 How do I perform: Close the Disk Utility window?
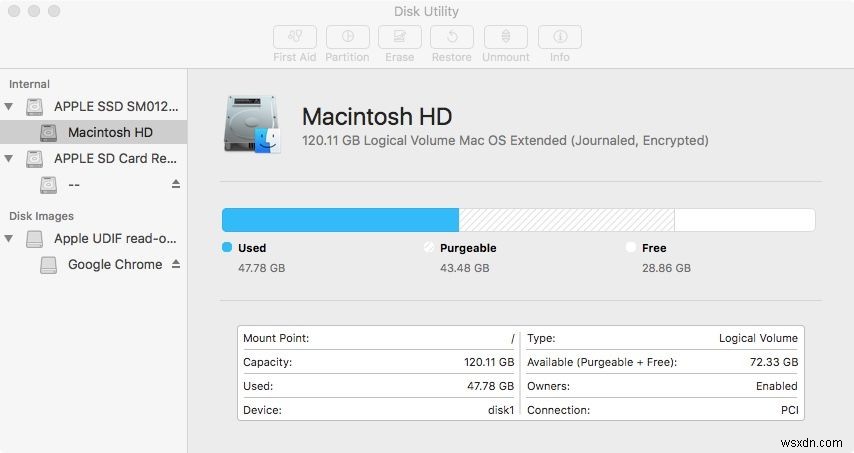(15, 11)
